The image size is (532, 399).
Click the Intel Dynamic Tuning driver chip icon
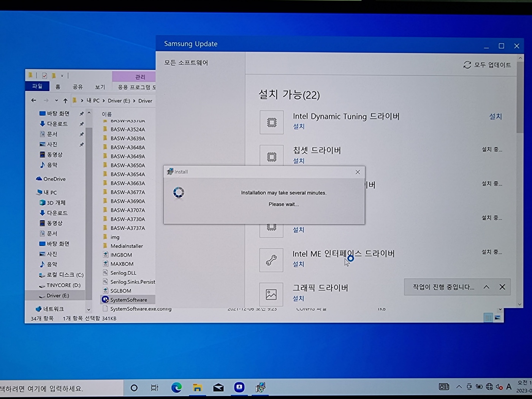272,122
